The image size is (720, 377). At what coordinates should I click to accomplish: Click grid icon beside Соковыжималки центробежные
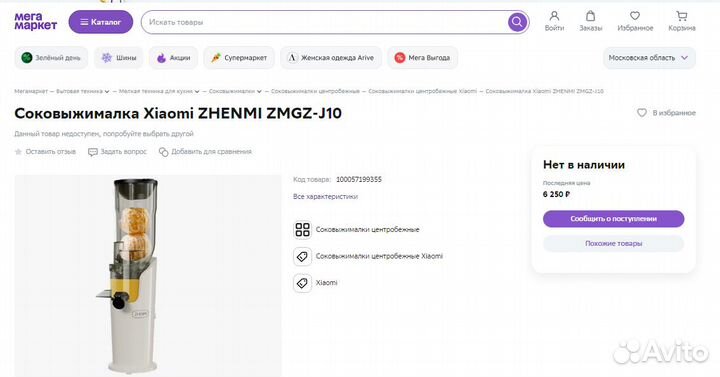click(x=303, y=230)
